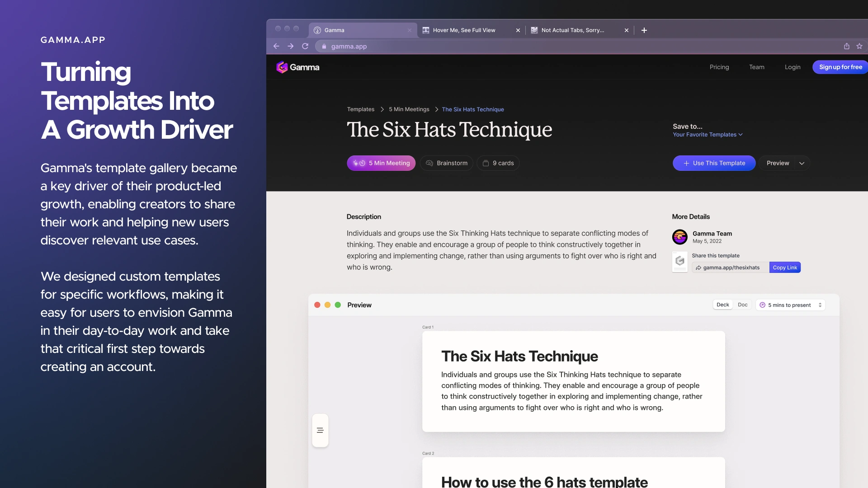Switch to the 'Hover Me, See Full View' tab
Image resolution: width=868 pixels, height=488 pixels.
pyautogui.click(x=471, y=30)
